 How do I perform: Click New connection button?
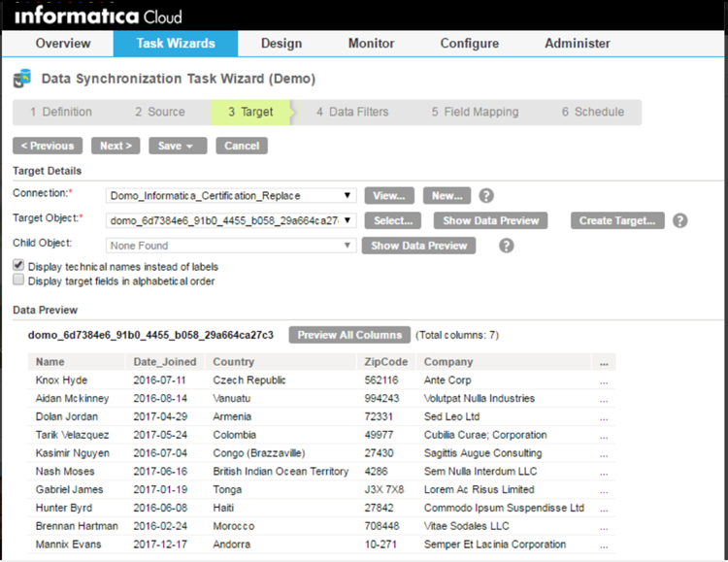447,195
